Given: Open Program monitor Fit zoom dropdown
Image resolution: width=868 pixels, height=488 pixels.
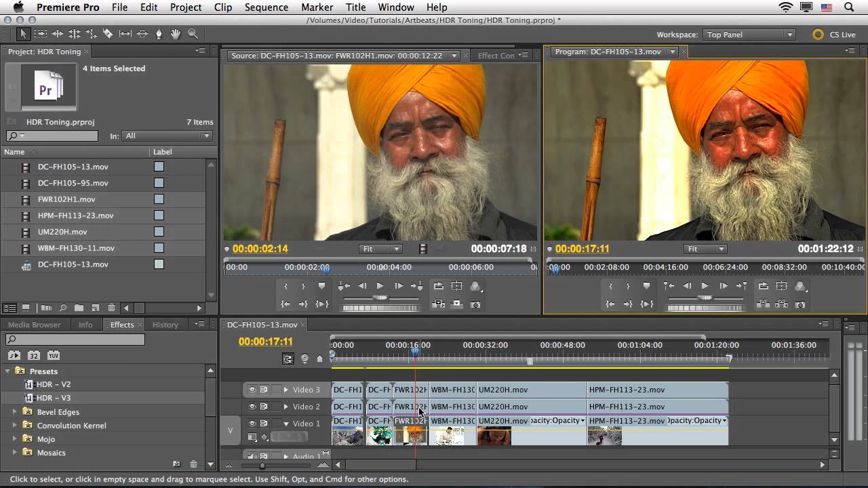Looking at the screenshot, I should (x=707, y=249).
